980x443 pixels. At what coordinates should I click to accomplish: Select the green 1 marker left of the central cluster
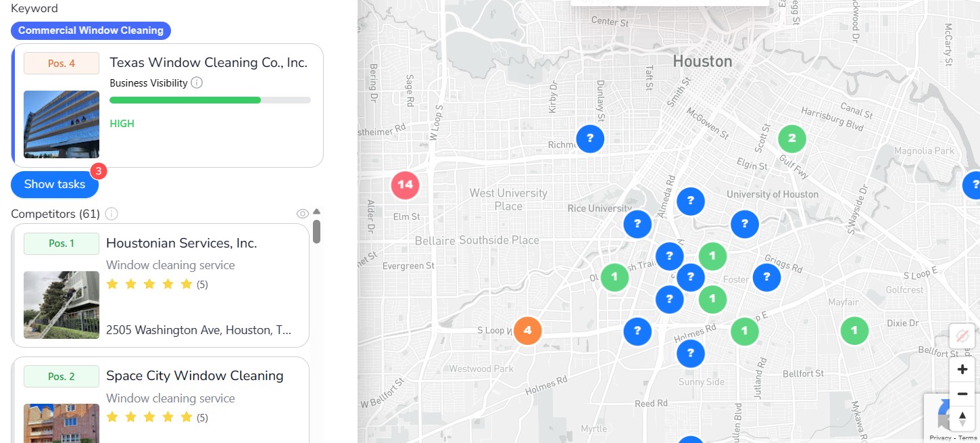pyautogui.click(x=614, y=277)
